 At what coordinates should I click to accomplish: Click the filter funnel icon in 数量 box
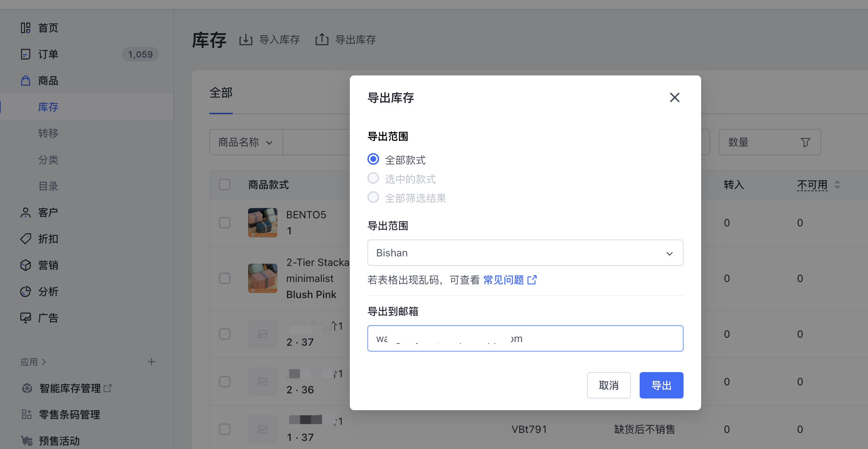tap(805, 142)
